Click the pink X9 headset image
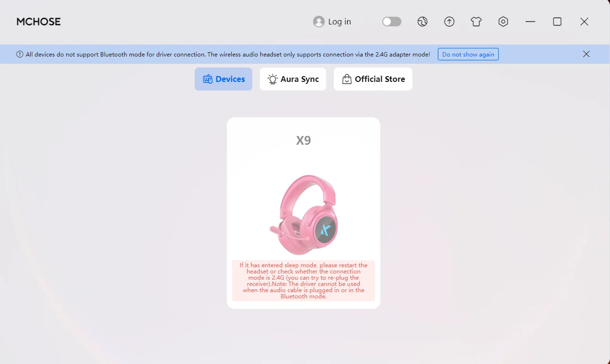This screenshot has width=610, height=364. [x=304, y=215]
